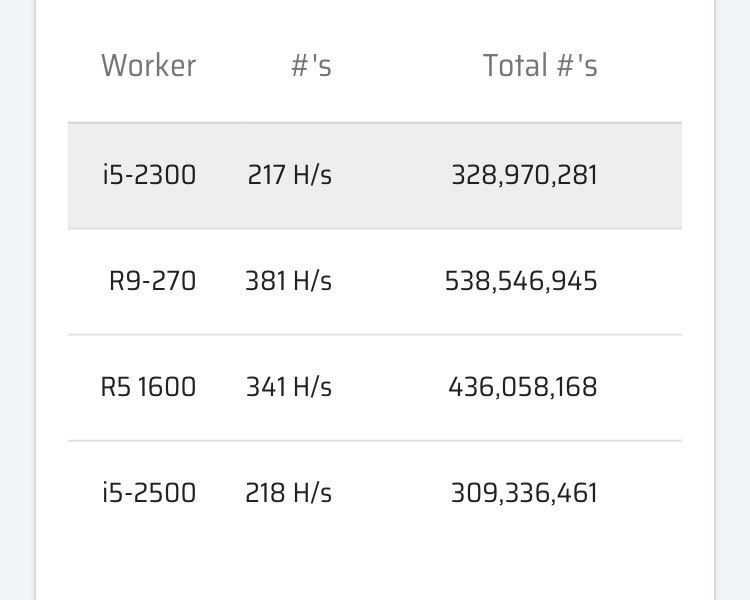The image size is (750, 600).
Task: Click total hashes 436,058,168
Action: click(522, 387)
